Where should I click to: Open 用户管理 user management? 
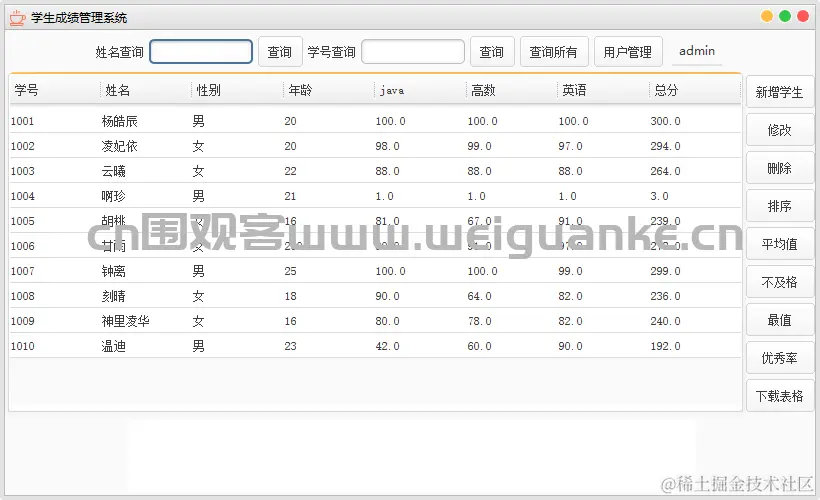coord(628,52)
